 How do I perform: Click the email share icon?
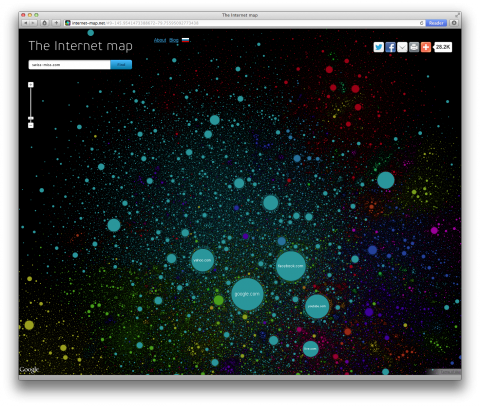coord(402,47)
